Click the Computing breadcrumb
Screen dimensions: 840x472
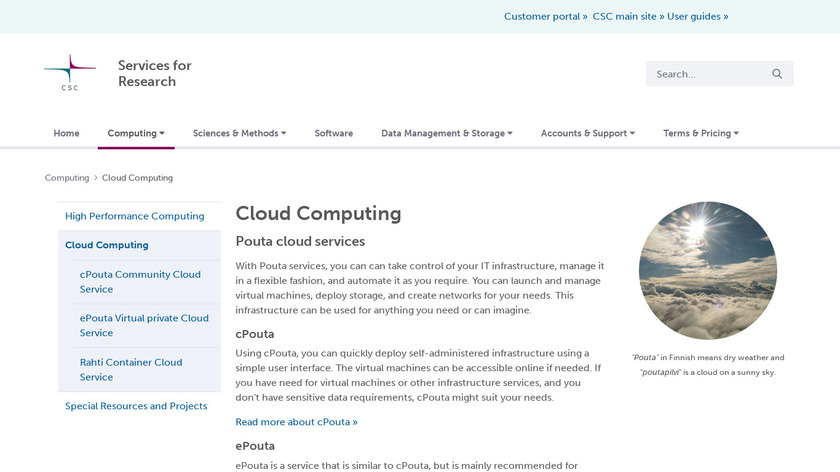(67, 178)
